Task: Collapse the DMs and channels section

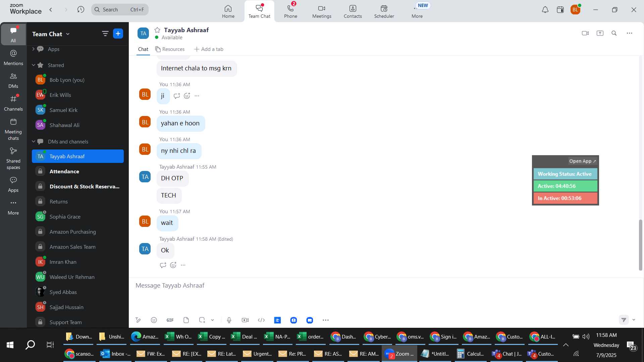Action: tap(33, 141)
